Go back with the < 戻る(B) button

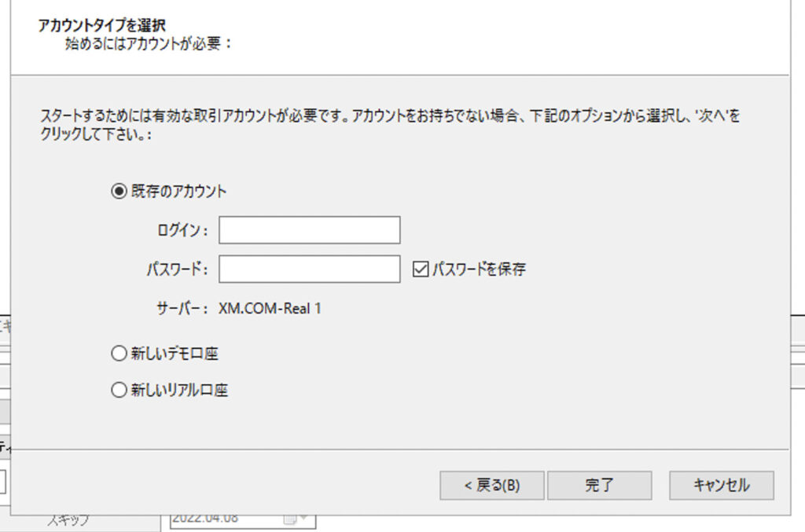tap(491, 485)
